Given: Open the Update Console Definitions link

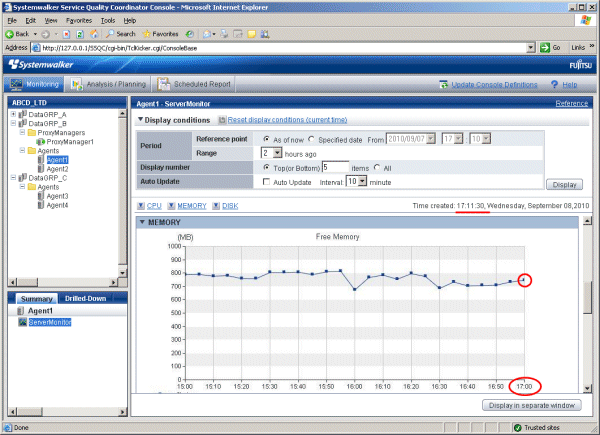Looking at the screenshot, I should coord(494,85).
